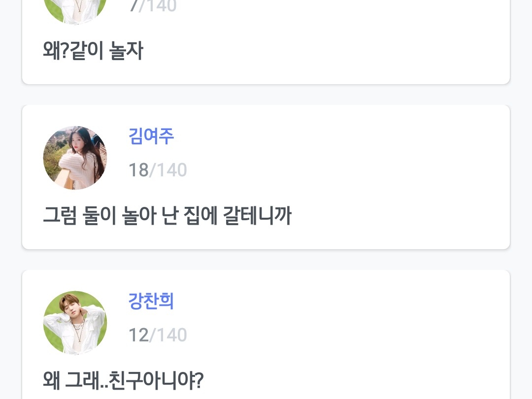
Task: Click the word "둘이" in 김여주's message
Action: click(99, 216)
